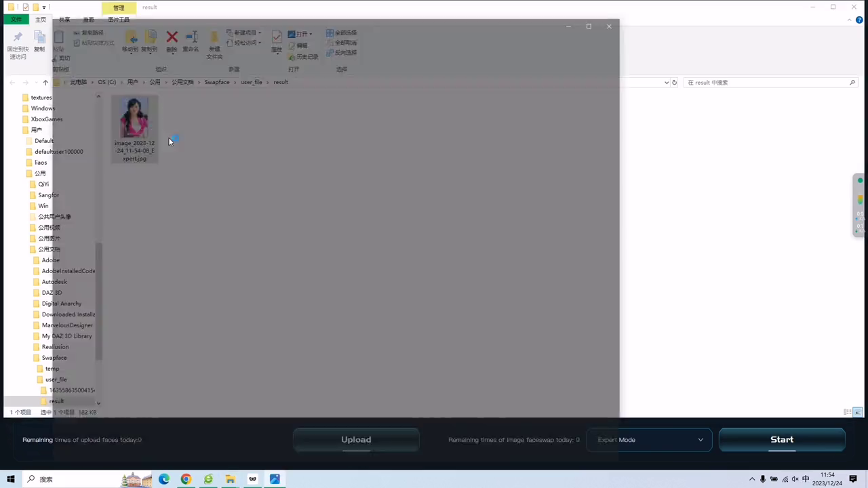This screenshot has height=488, width=868.
Task: Click the Select all (全部选择) option
Action: coord(341,33)
